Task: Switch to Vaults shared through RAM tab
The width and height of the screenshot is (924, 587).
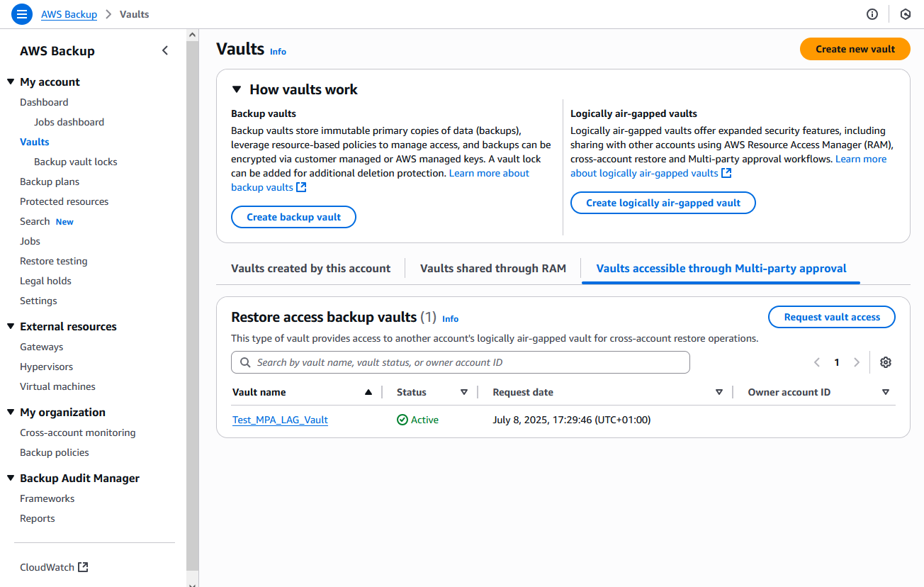Action: 493,269
